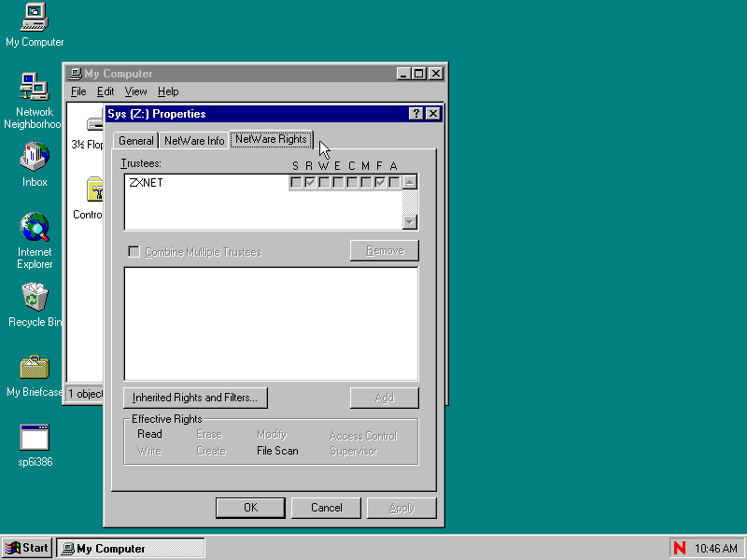Viewport: 747px width, 560px height.
Task: Maximize the My Computer window
Action: (418, 74)
